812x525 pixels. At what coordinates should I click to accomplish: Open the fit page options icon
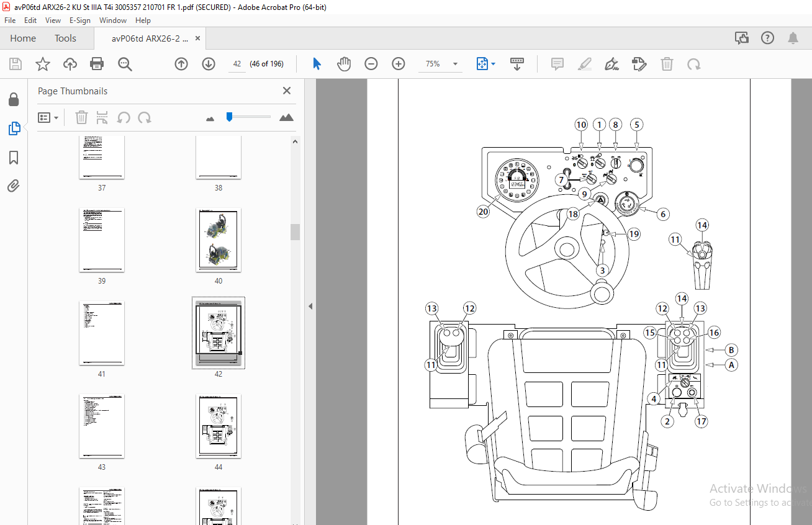click(482, 64)
